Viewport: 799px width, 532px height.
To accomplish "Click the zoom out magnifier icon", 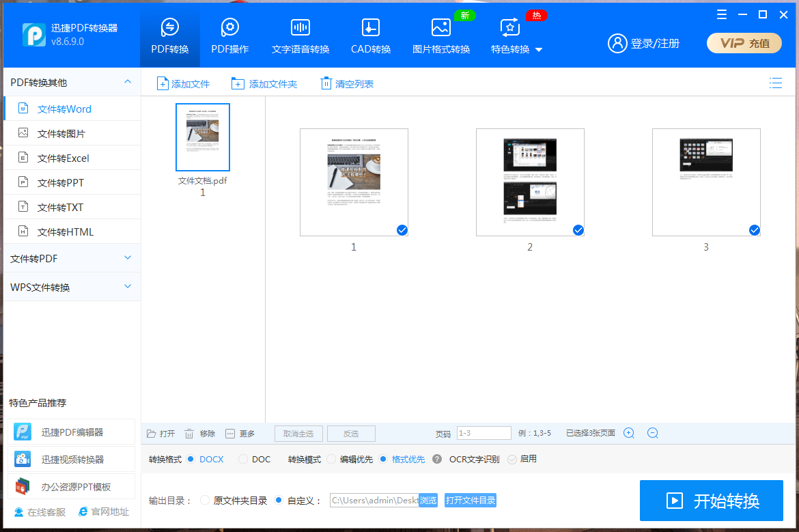I will click(653, 433).
